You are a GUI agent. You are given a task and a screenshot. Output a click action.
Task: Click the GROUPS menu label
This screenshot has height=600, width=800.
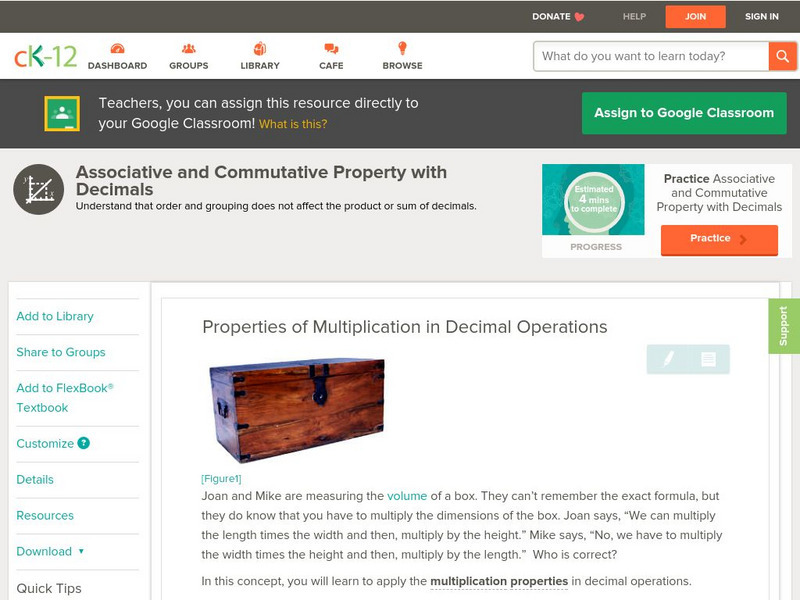pyautogui.click(x=189, y=65)
